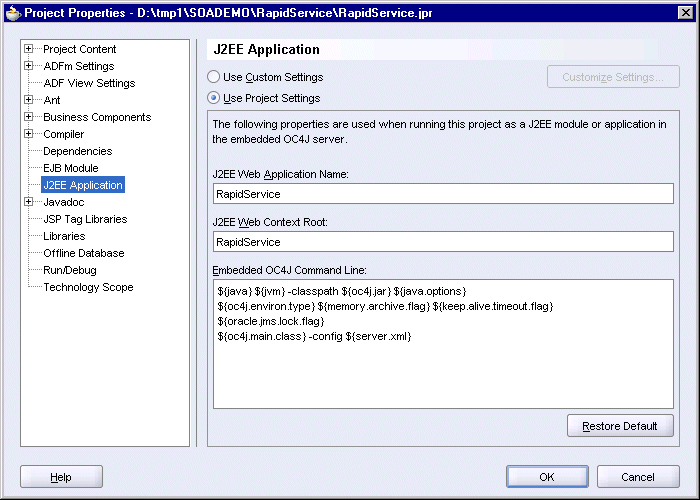
Task: Expand the ADFm Settings tree node
Action: click(x=29, y=66)
